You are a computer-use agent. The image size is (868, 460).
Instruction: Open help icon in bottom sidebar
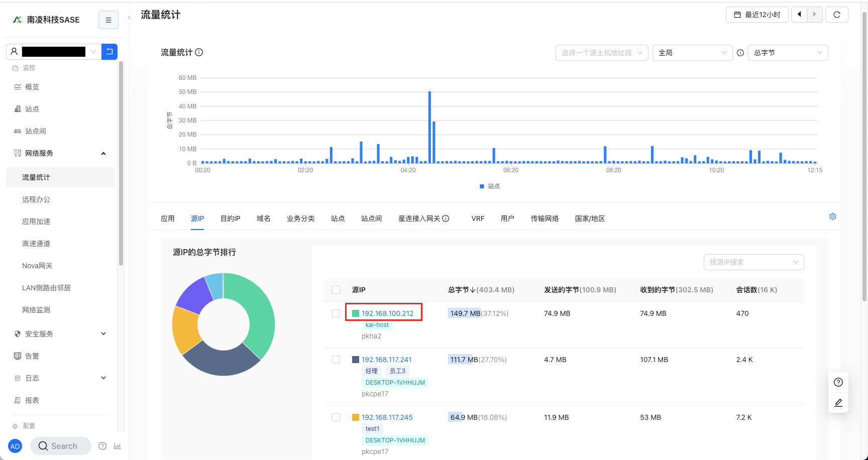tap(102, 446)
